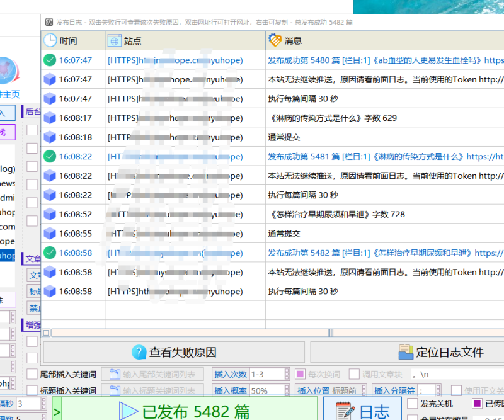Select the 后台 section header
The image size is (504, 420).
pyautogui.click(x=33, y=111)
